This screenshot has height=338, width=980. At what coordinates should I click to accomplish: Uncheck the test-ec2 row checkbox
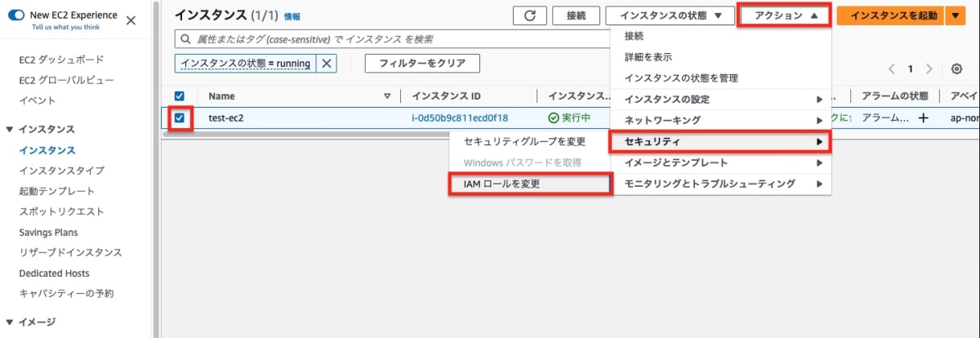[180, 118]
